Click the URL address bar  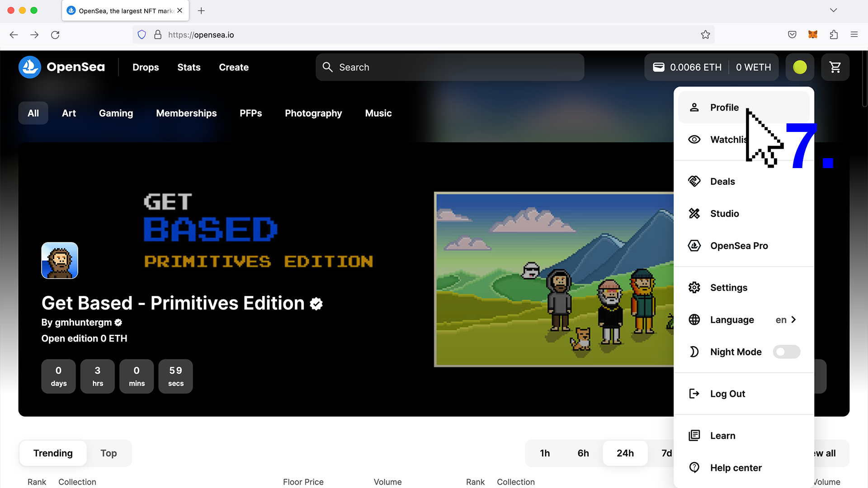click(423, 35)
